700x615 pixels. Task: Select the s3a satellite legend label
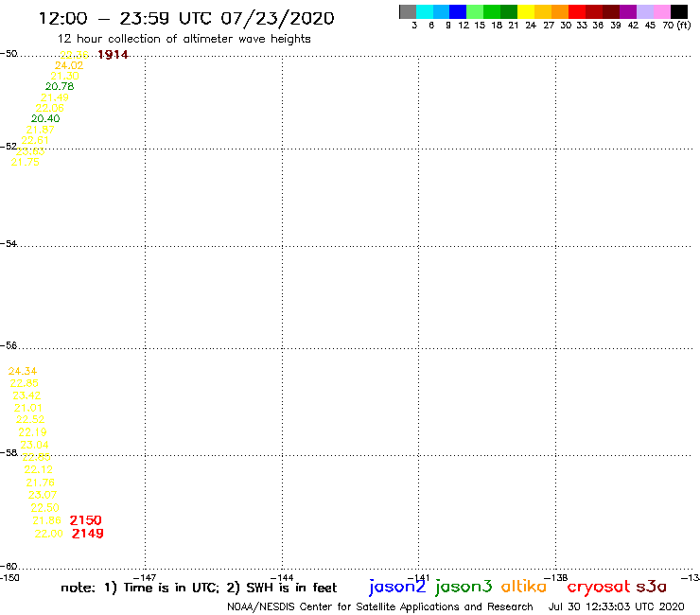651,587
